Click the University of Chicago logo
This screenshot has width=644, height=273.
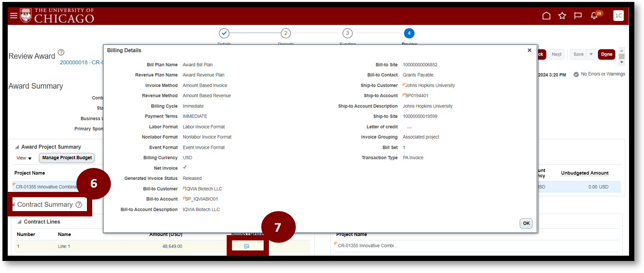click(x=57, y=16)
